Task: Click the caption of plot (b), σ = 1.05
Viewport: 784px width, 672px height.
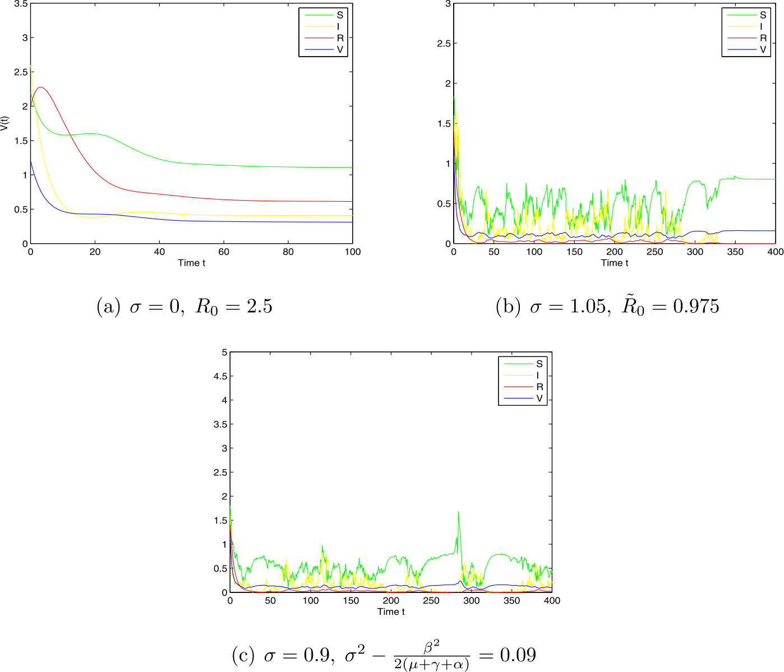Action: point(607,305)
